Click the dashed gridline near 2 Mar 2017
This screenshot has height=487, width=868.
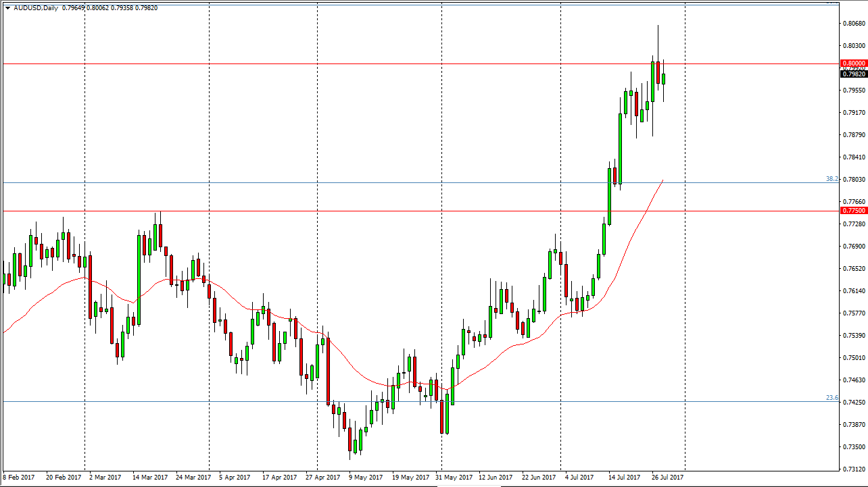tap(83, 270)
